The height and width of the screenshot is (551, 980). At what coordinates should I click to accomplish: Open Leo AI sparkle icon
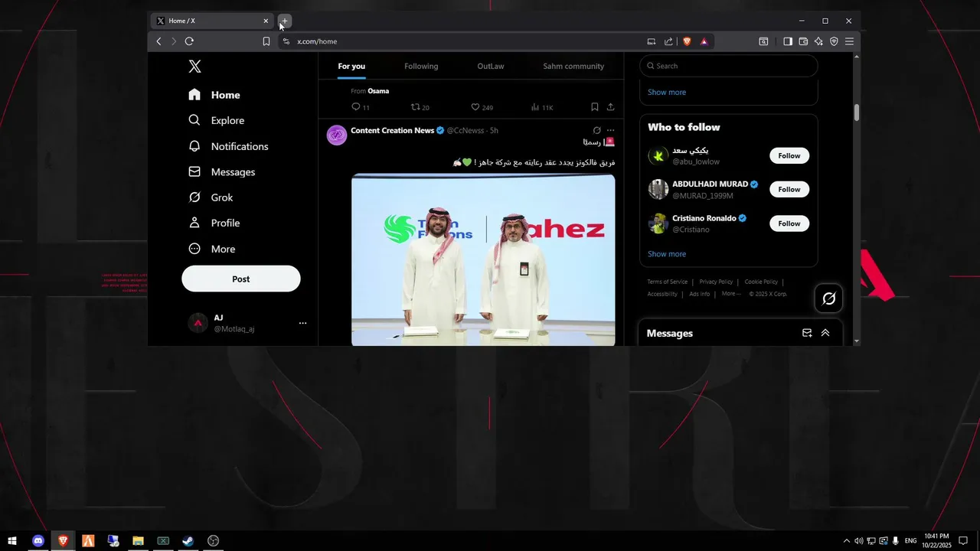(818, 41)
